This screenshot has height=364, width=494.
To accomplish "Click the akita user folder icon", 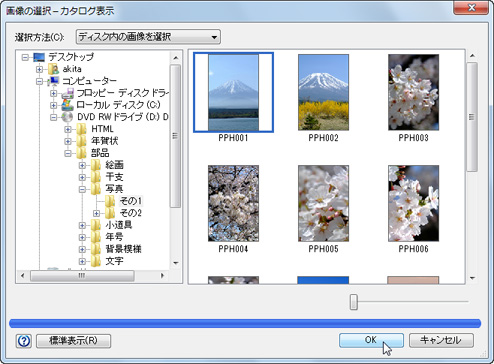I will click(x=53, y=69).
